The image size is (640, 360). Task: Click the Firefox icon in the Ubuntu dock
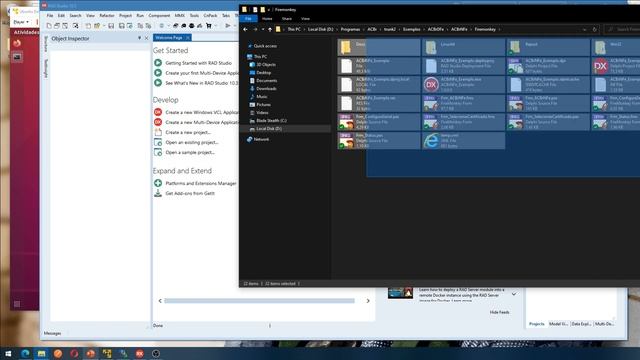click(17, 43)
